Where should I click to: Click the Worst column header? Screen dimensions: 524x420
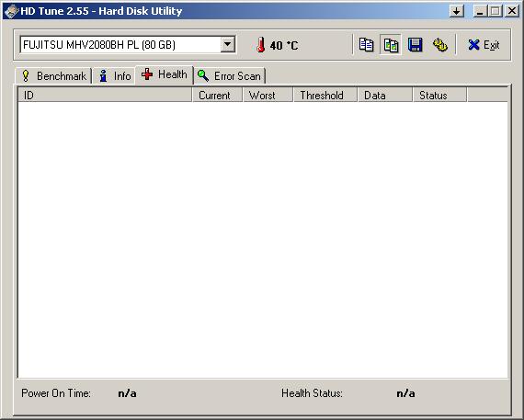[268, 96]
